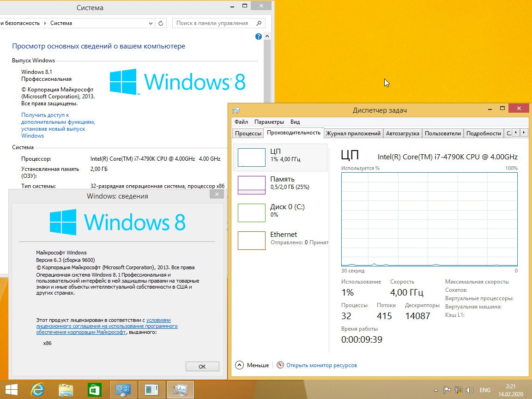This screenshot has width=532, height=399.
Task: Open Internet Explorer from the taskbar
Action: pyautogui.click(x=38, y=390)
